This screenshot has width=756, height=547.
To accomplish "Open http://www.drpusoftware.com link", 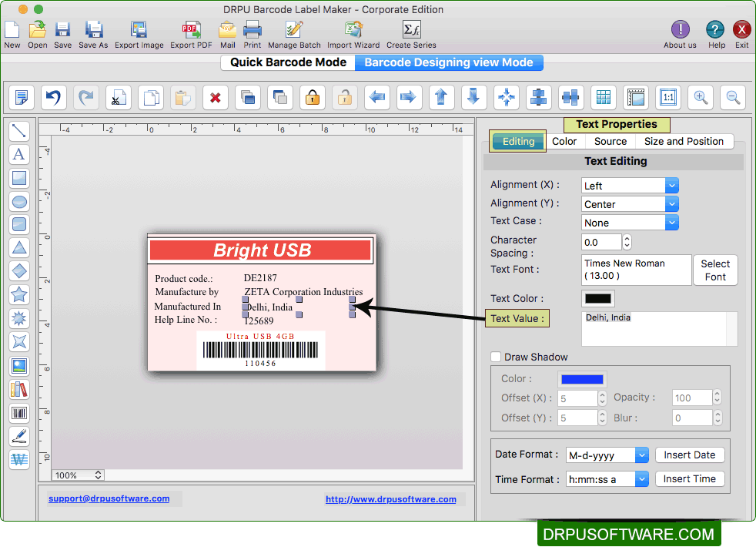I will click(x=390, y=499).
